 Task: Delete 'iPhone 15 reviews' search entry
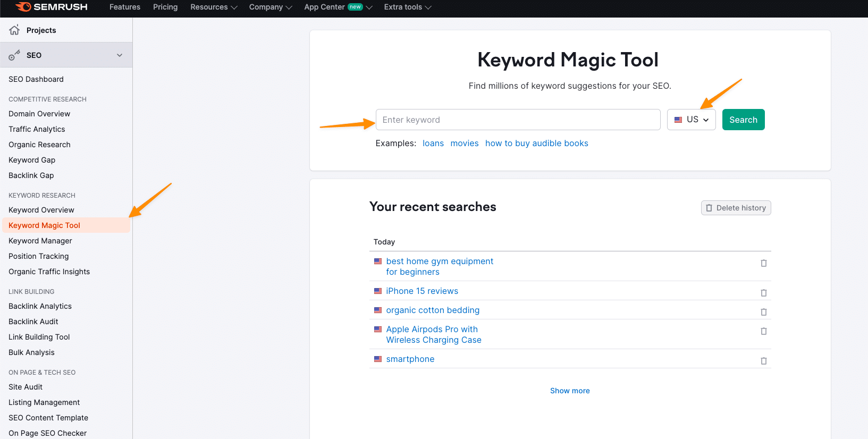764,293
